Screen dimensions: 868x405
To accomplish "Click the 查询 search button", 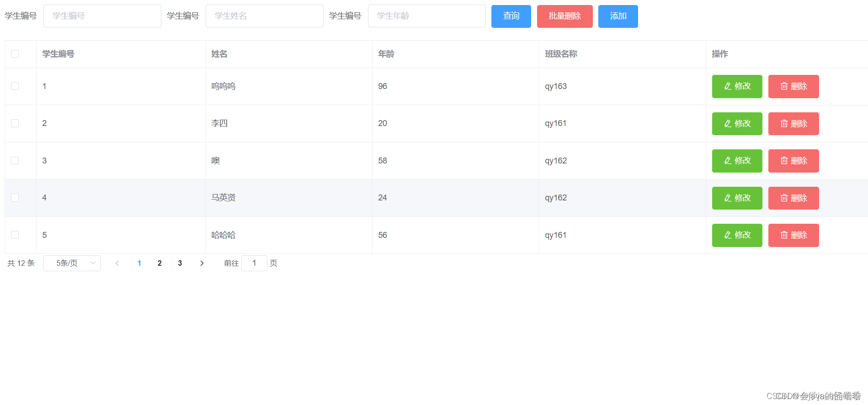I will [x=511, y=16].
